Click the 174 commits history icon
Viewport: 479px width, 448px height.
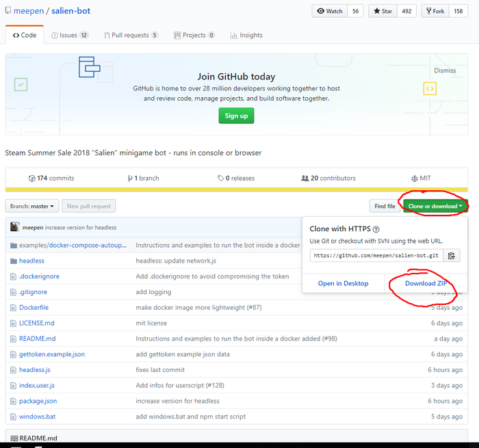31,179
